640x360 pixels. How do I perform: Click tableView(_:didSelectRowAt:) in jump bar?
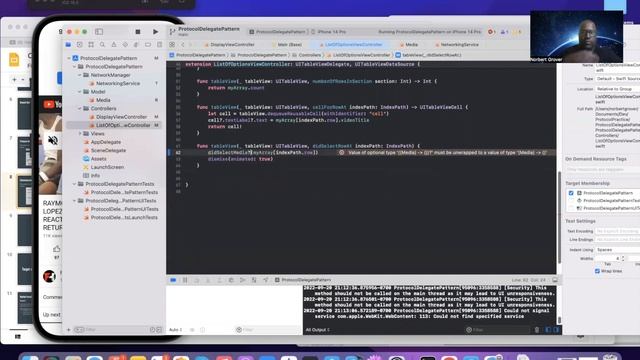click(x=428, y=55)
